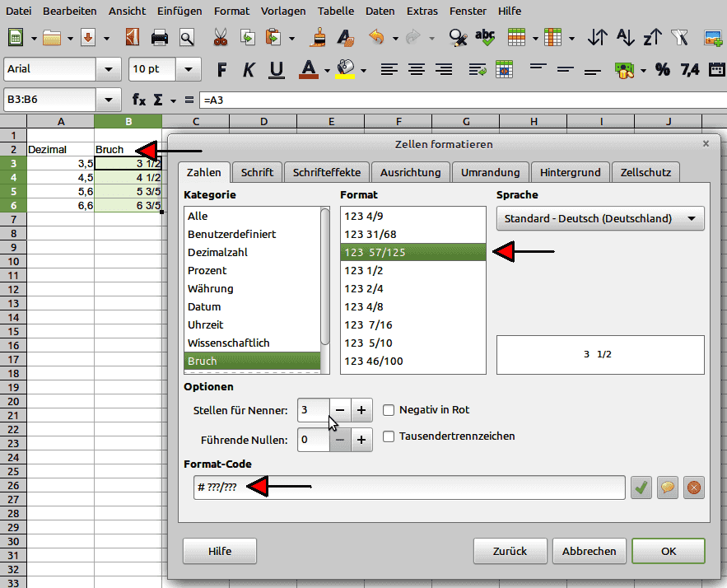Enable the Negativ in Rot checkbox
Viewport: 727px width, 588px height.
click(389, 409)
